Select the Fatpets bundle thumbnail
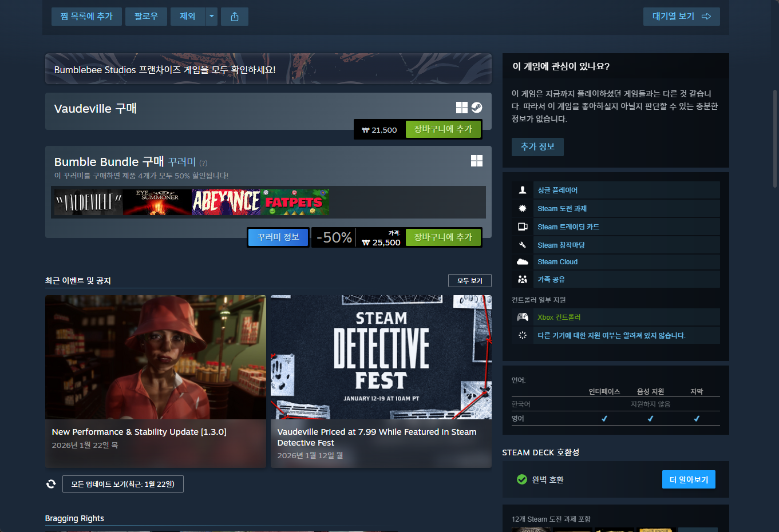This screenshot has width=779, height=532. tap(294, 202)
